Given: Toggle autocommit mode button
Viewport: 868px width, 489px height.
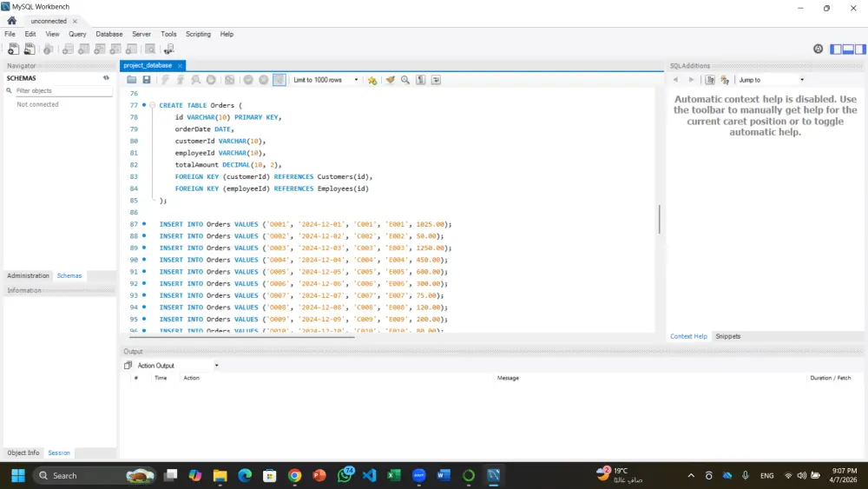Looking at the screenshot, I should (279, 80).
